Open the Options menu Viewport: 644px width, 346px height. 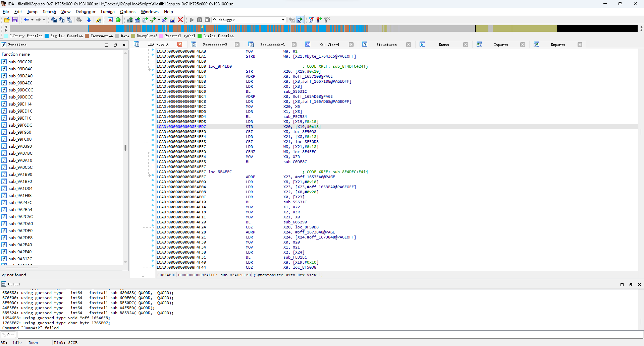coord(128,11)
